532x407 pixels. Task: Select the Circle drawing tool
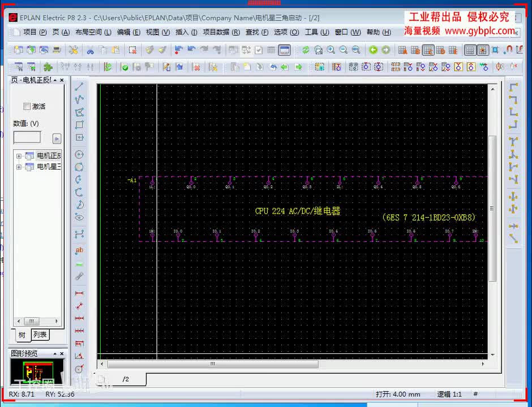[x=79, y=154]
